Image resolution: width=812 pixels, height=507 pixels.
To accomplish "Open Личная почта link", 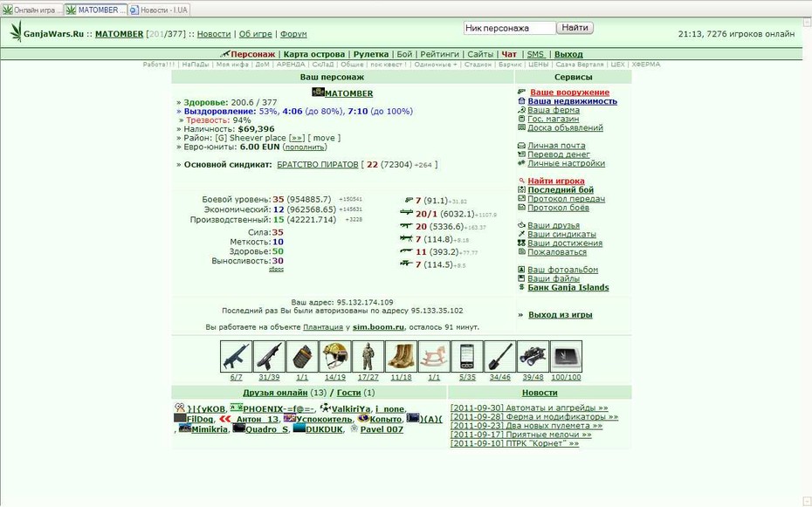I will point(556,146).
